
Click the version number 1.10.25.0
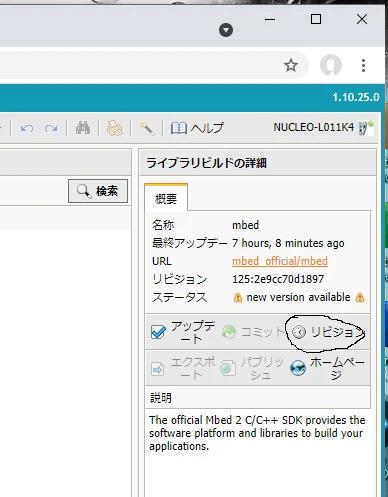click(x=356, y=97)
